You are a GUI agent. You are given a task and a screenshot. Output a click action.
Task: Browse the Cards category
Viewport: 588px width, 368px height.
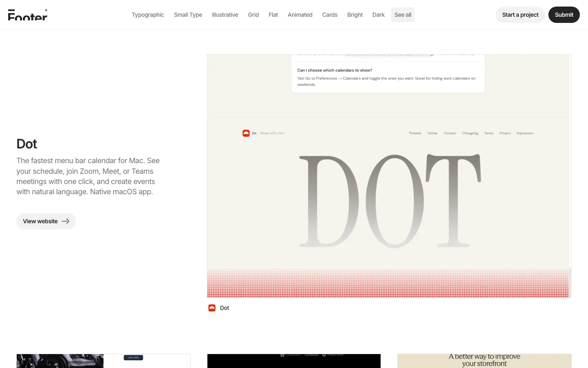click(330, 15)
